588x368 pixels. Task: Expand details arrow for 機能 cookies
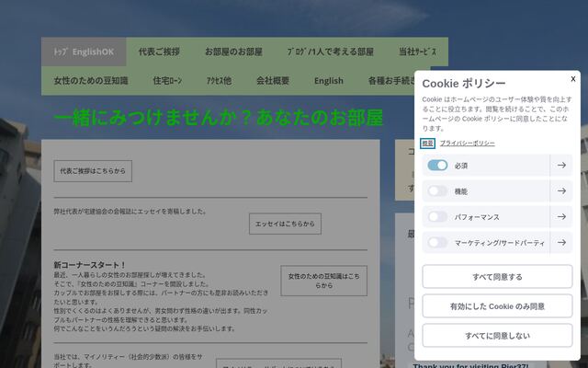(x=561, y=191)
